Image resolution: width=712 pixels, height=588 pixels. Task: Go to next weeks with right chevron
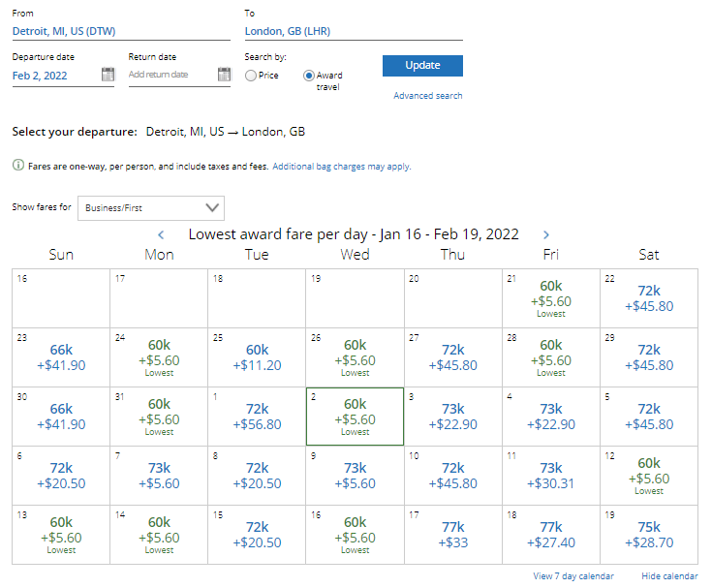[x=546, y=234]
